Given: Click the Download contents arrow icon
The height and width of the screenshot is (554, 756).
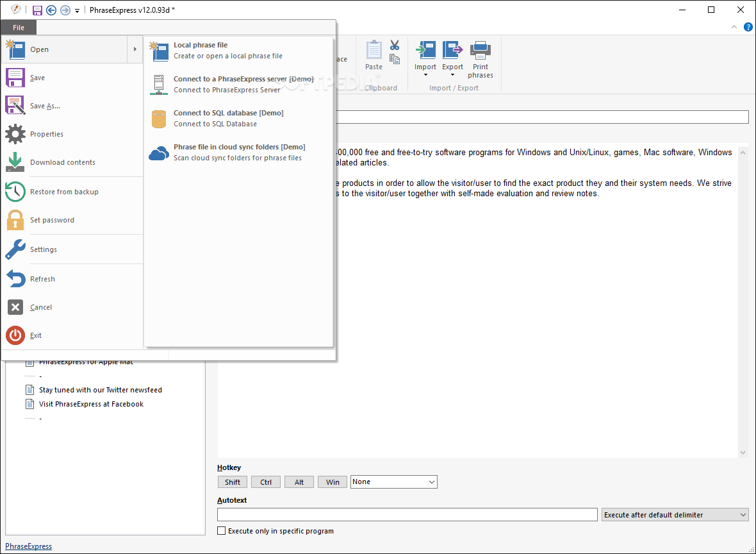Looking at the screenshot, I should point(15,162).
